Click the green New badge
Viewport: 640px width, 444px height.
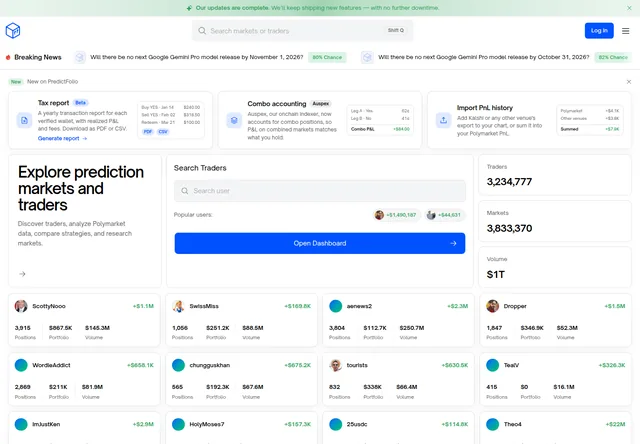tap(16, 82)
